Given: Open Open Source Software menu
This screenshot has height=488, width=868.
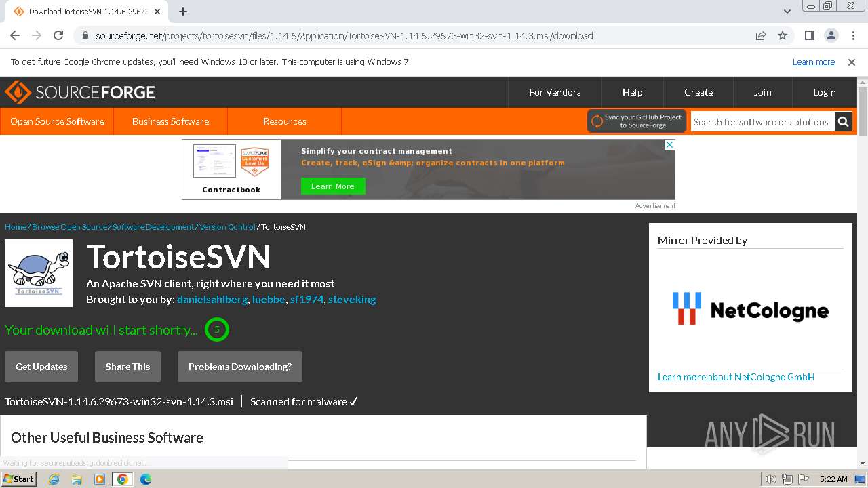Looking at the screenshot, I should coord(57,121).
